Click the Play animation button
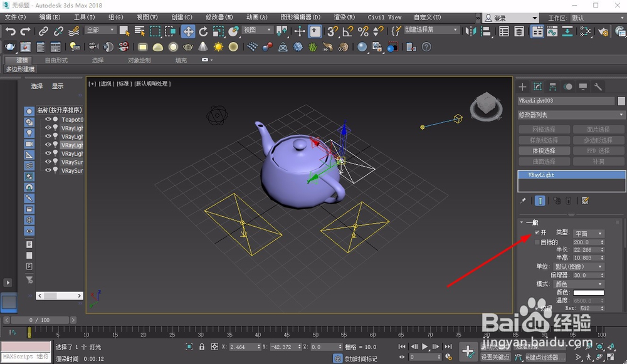The image size is (627, 364). pyautogui.click(x=425, y=346)
